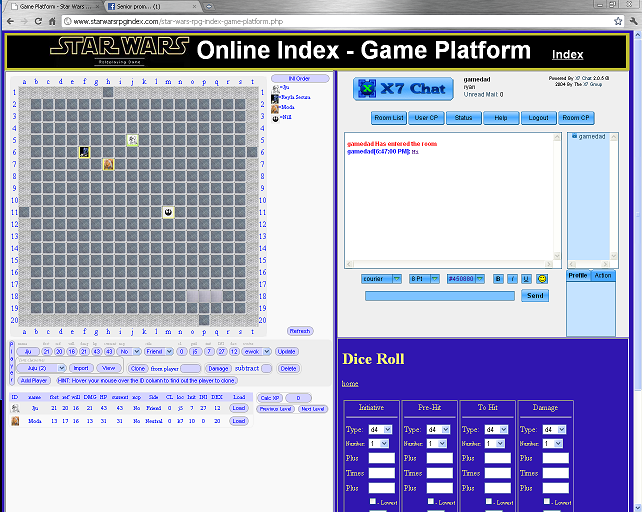Toggle the Damage Lowest checkbox
This screenshot has width=642, height=512.
pos(547,501)
